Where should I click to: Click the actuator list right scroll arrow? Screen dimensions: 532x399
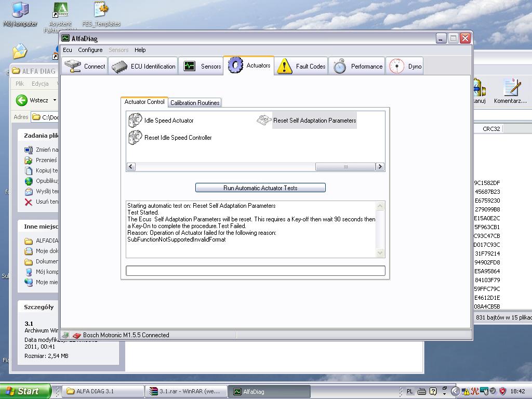[380, 167]
